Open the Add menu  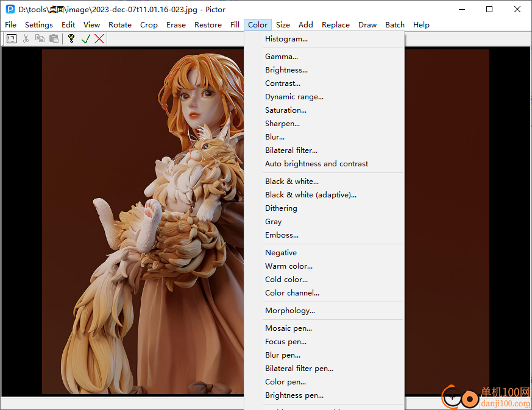click(306, 25)
